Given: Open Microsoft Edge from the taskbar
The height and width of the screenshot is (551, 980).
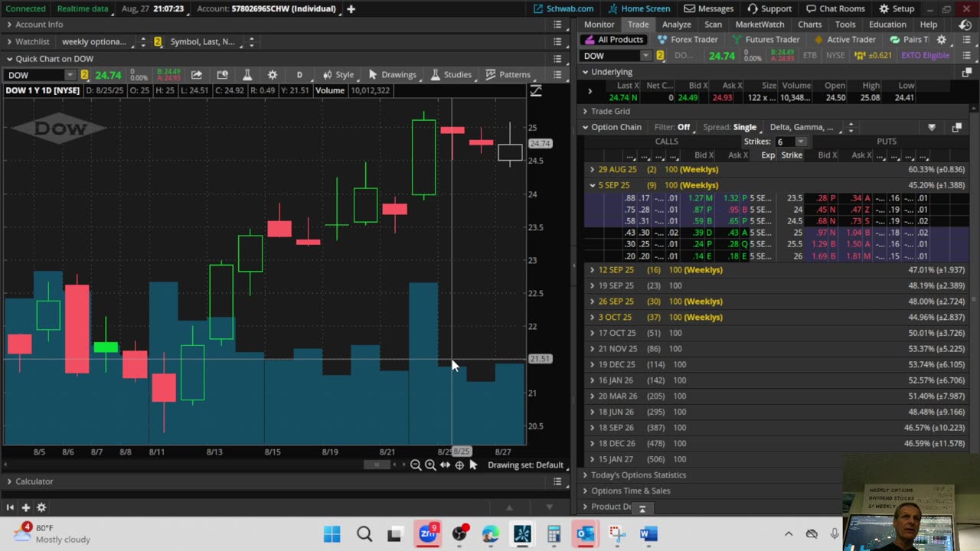Looking at the screenshot, I should [x=491, y=533].
